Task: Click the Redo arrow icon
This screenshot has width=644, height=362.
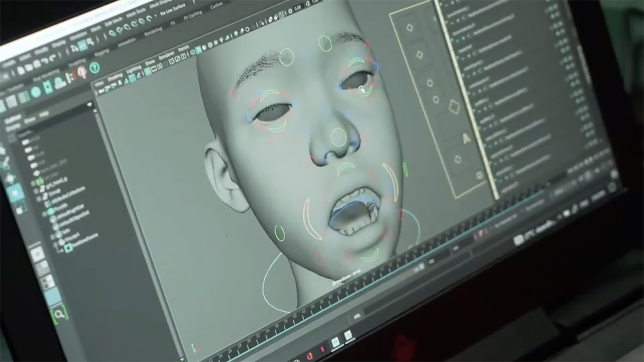Action: pyautogui.click(x=53, y=57)
